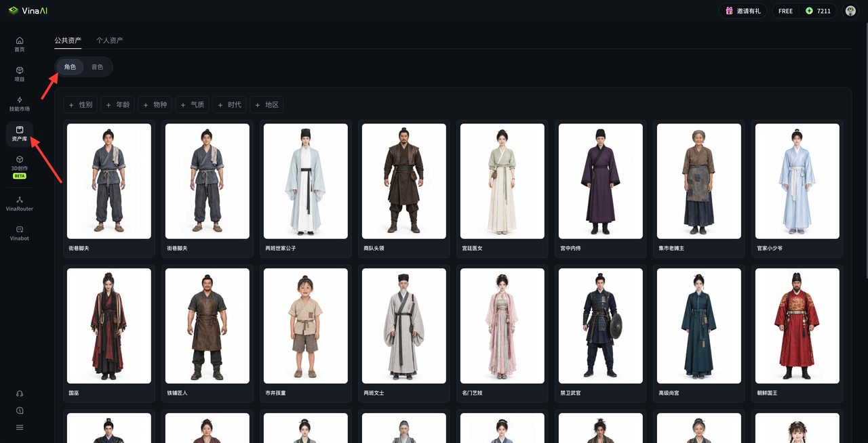Open 技能市场 from the sidebar
This screenshot has width=868, height=443.
[x=20, y=104]
